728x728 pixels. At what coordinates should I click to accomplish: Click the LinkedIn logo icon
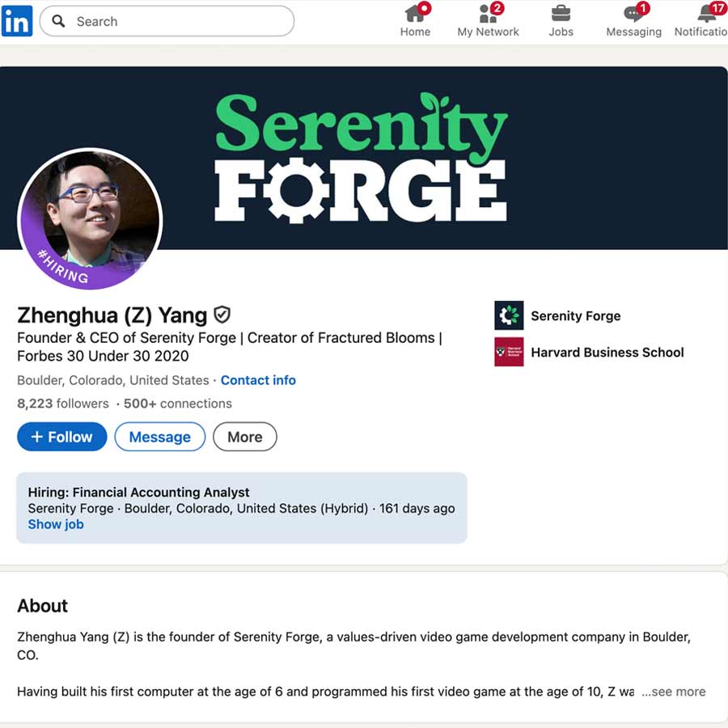click(x=17, y=21)
